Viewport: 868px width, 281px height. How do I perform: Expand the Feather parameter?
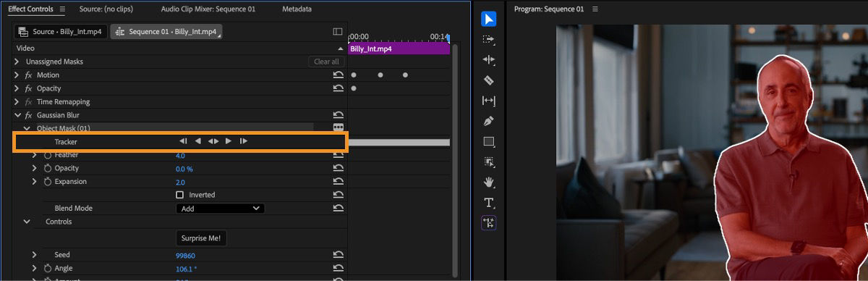pyautogui.click(x=34, y=155)
